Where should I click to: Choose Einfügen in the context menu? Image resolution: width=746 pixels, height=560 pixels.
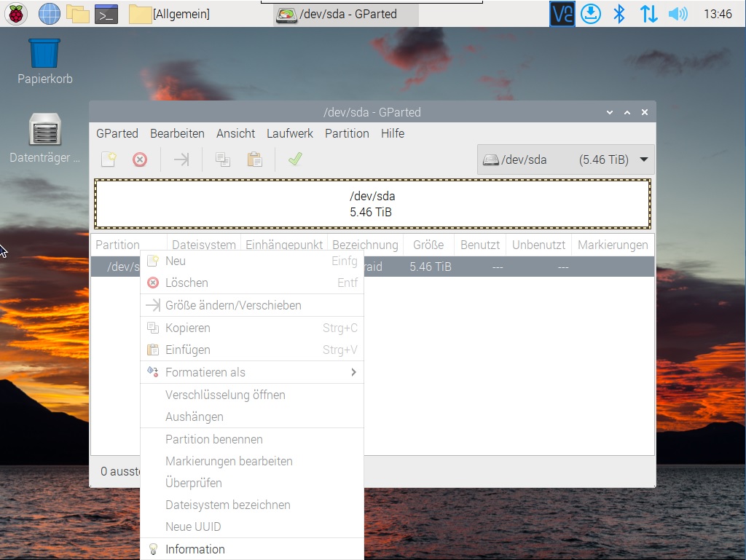[252, 350]
